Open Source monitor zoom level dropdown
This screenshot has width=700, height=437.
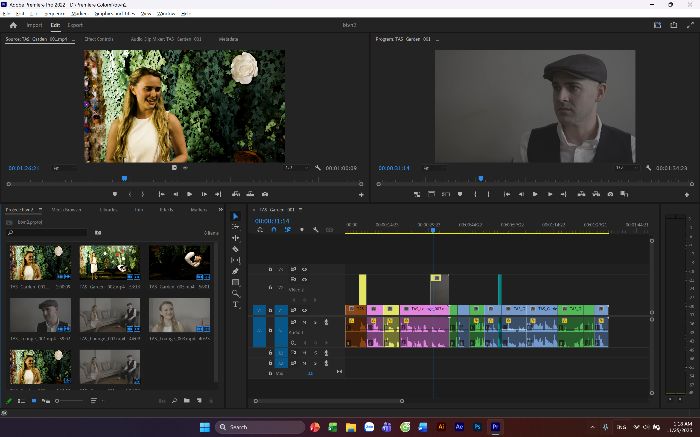coord(65,168)
